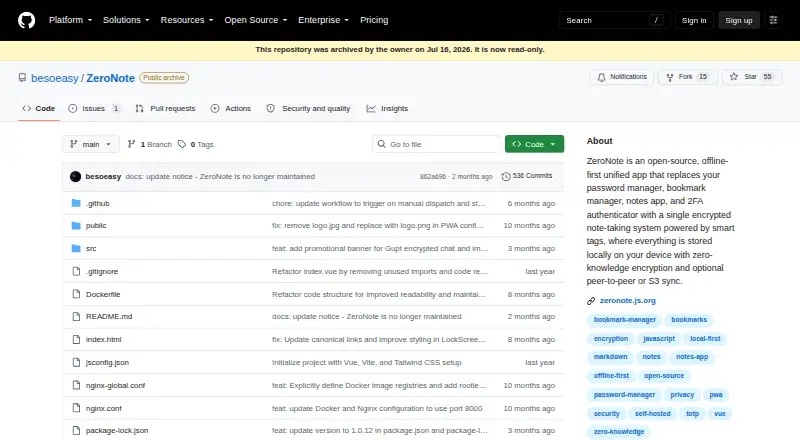
Task: Click the README.md file icon
Action: coord(76,316)
